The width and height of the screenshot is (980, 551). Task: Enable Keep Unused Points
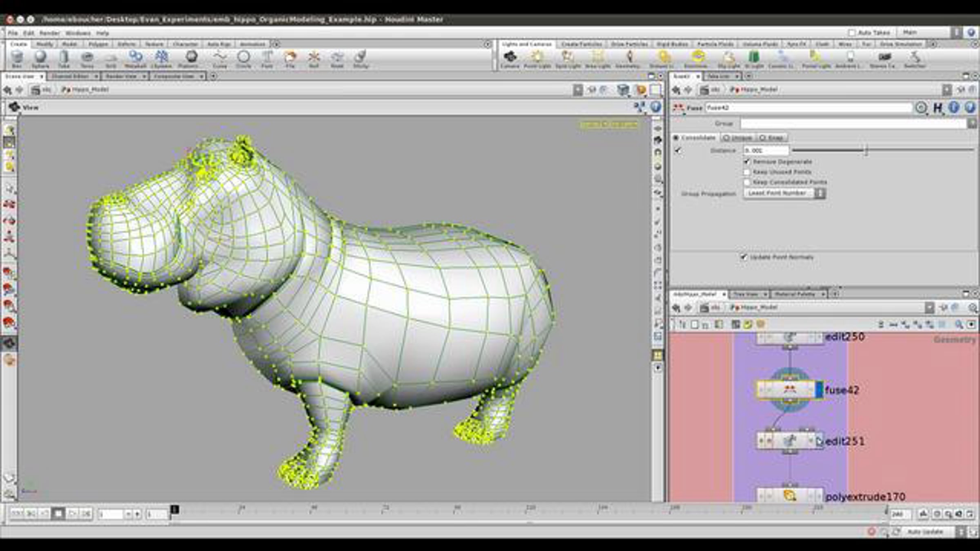747,172
